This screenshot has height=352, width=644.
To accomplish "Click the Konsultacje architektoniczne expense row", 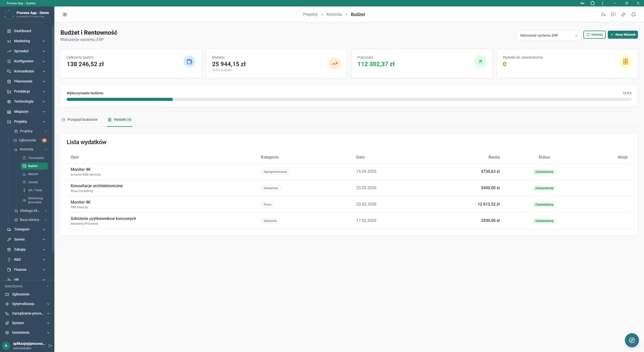I will point(349,188).
